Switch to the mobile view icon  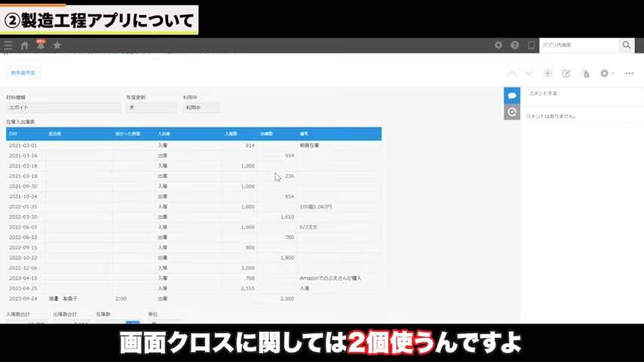point(531,45)
